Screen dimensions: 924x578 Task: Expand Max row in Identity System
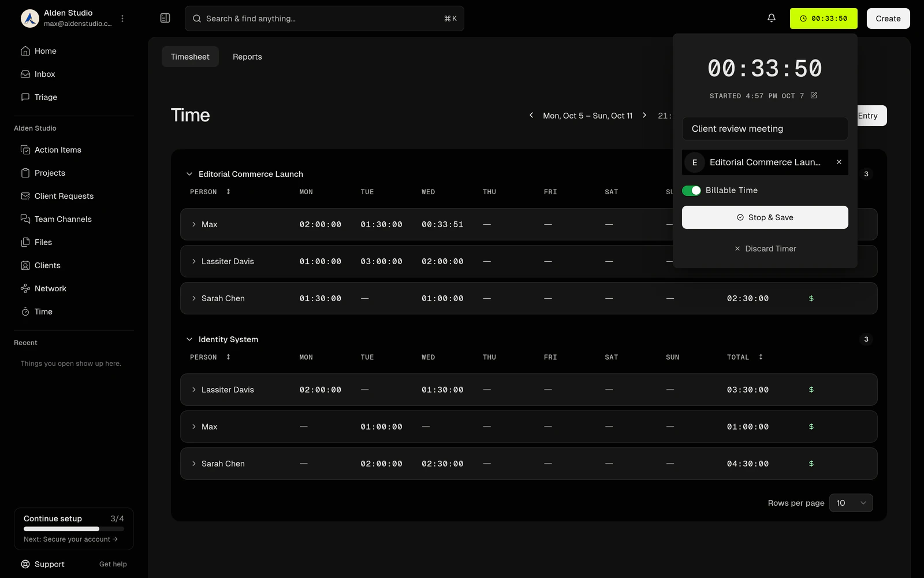[194, 427]
